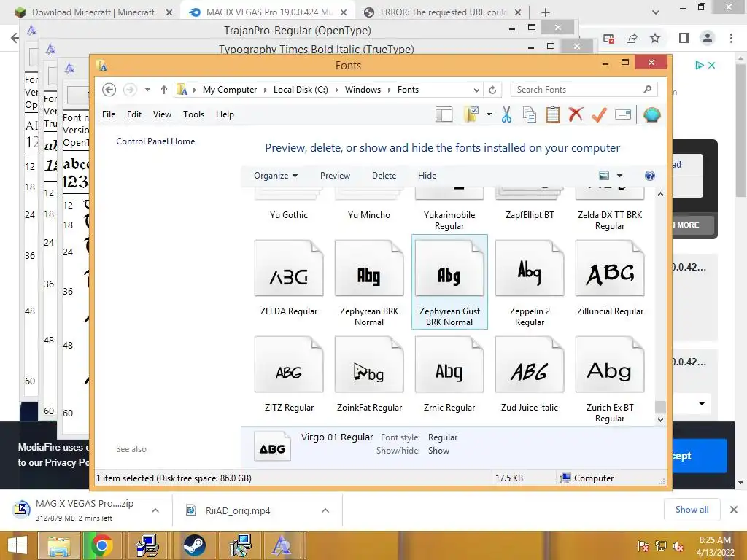Click the folder options toolbar icon
This screenshot has height=560, width=747.
click(x=471, y=114)
